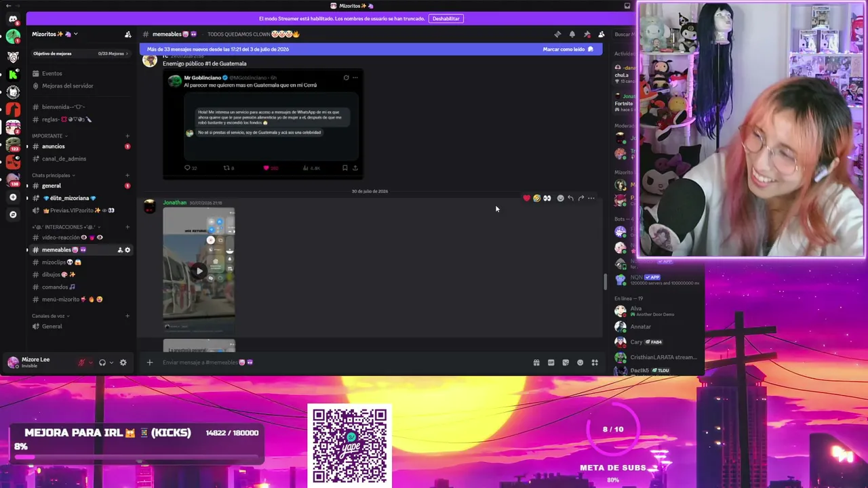This screenshot has width=868, height=488.
Task: Open the Apps launcher icon
Action: 595,363
